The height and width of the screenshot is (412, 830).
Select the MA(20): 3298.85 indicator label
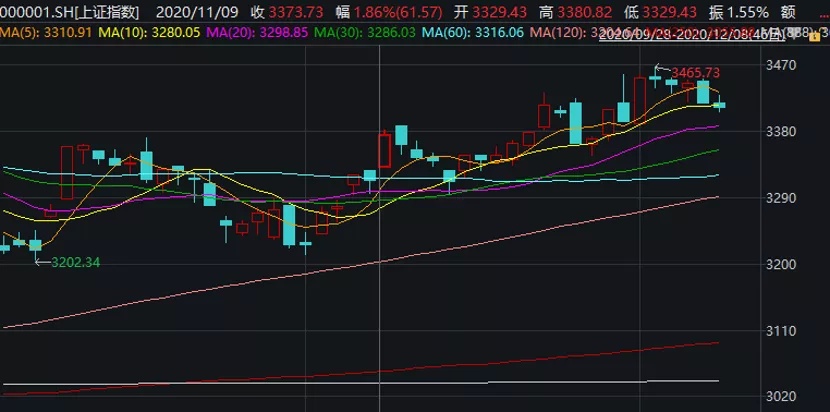pos(257,33)
